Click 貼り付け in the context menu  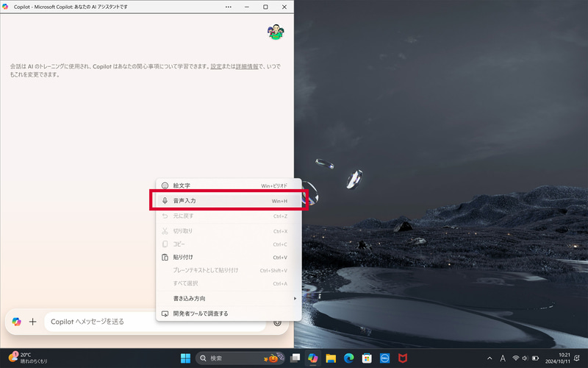pyautogui.click(x=229, y=257)
